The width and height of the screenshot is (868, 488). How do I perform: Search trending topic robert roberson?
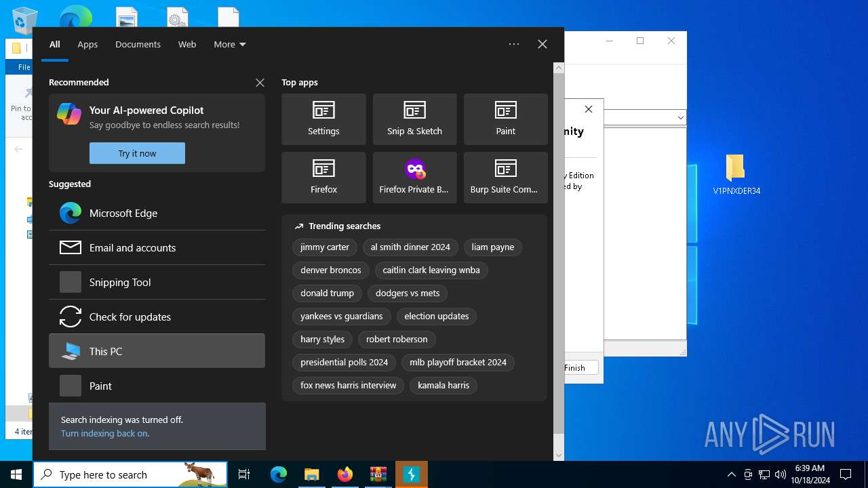click(397, 340)
